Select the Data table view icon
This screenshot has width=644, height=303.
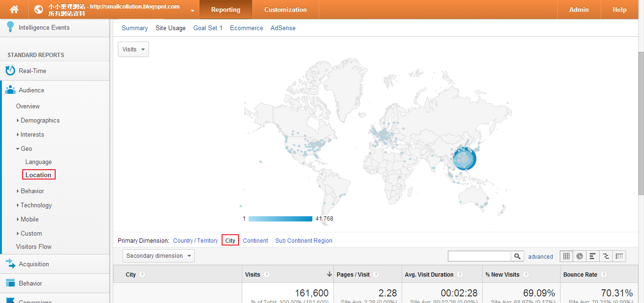[x=566, y=256]
